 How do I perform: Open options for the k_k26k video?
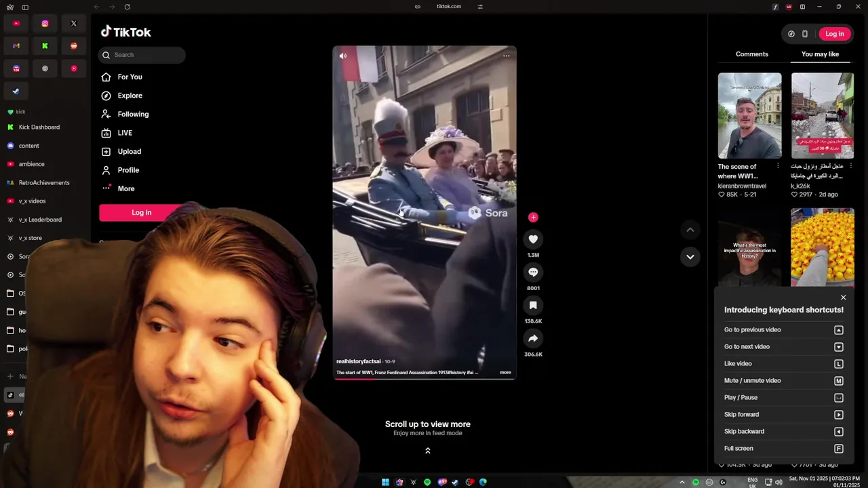click(850, 166)
